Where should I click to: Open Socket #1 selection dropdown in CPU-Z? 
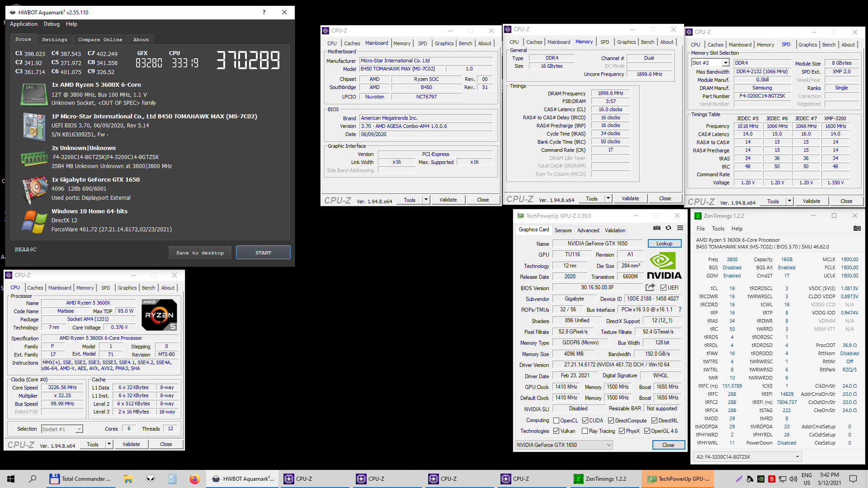(x=62, y=429)
